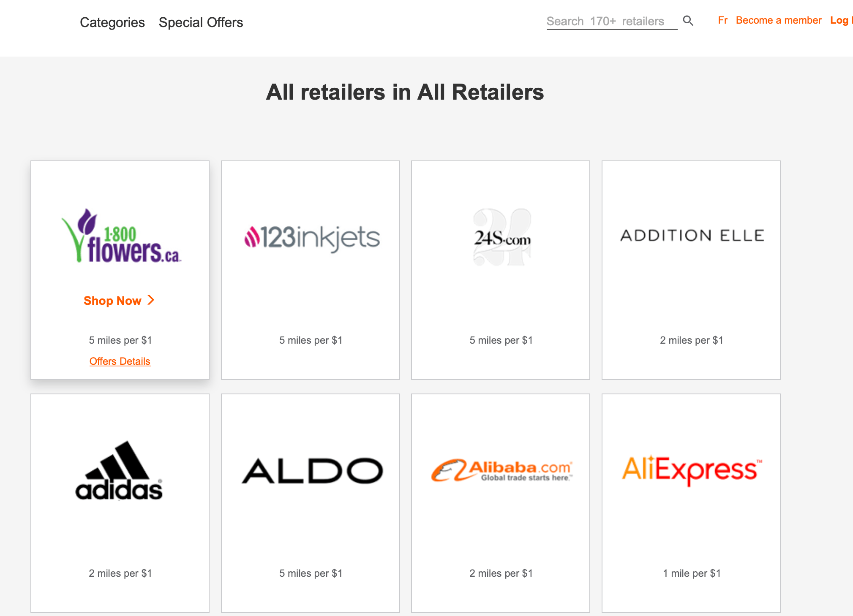Click the Shop Now chevron arrow
Image resolution: width=853 pixels, height=616 pixels.
point(151,300)
